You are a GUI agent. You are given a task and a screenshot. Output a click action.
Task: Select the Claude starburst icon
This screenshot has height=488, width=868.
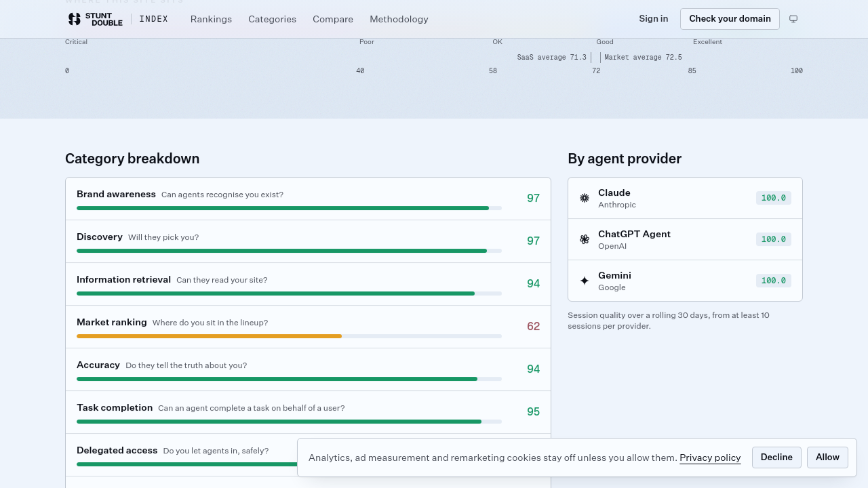coord(585,198)
